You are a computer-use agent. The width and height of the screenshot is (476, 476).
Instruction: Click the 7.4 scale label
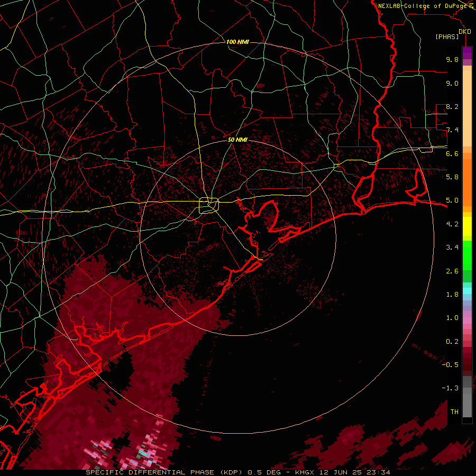[x=452, y=130]
